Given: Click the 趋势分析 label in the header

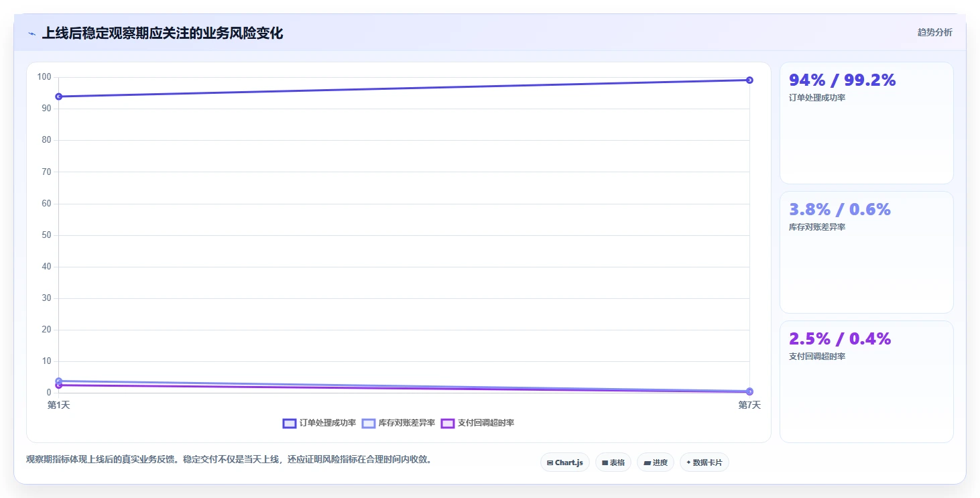Looking at the screenshot, I should (x=934, y=32).
